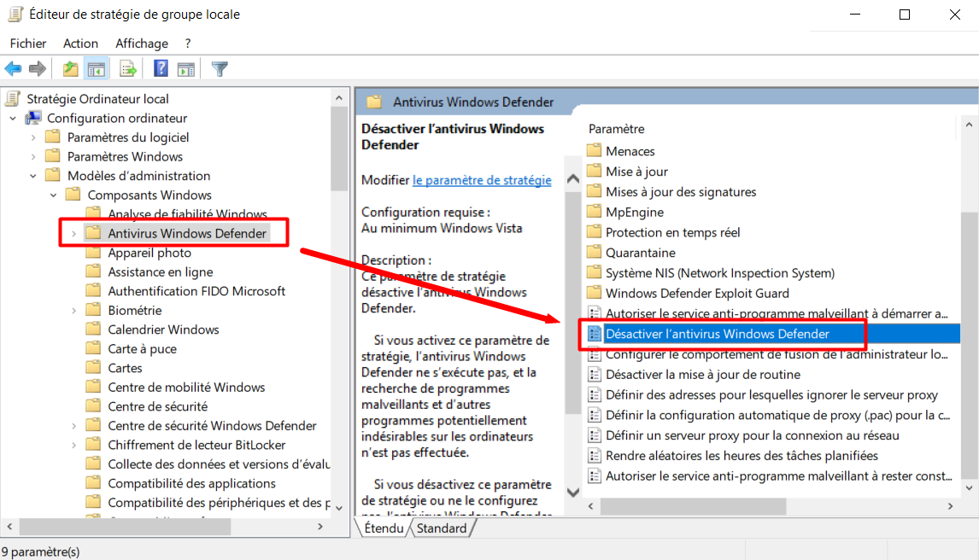The height and width of the screenshot is (560, 979).
Task: Select 'Définir des adresses pour lesquelles ignorer' setting
Action: [x=771, y=394]
